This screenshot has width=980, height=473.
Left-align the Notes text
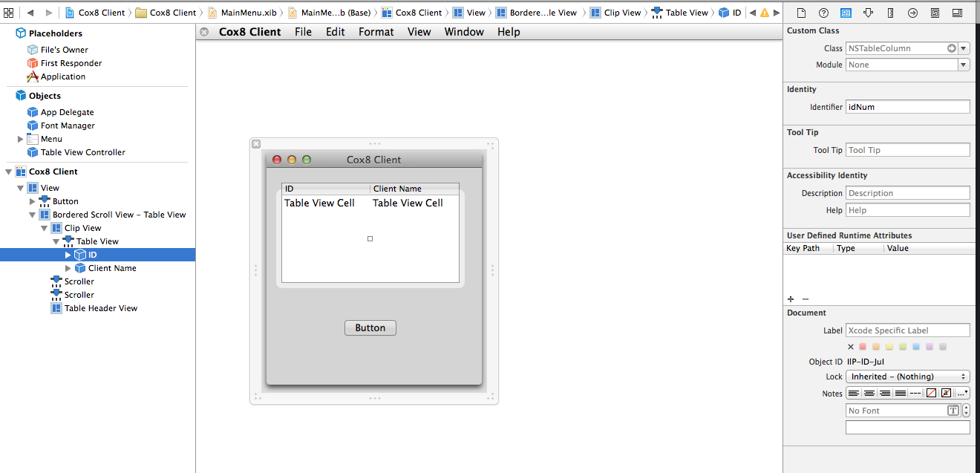(854, 393)
